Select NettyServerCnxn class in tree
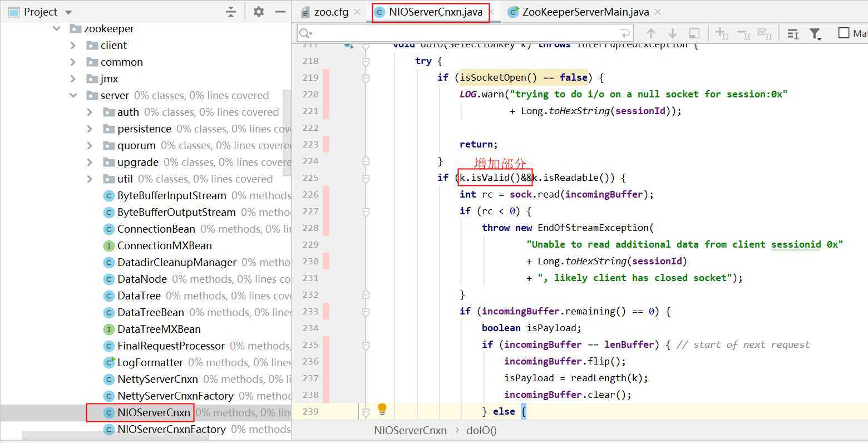The image size is (868, 443). (157, 379)
